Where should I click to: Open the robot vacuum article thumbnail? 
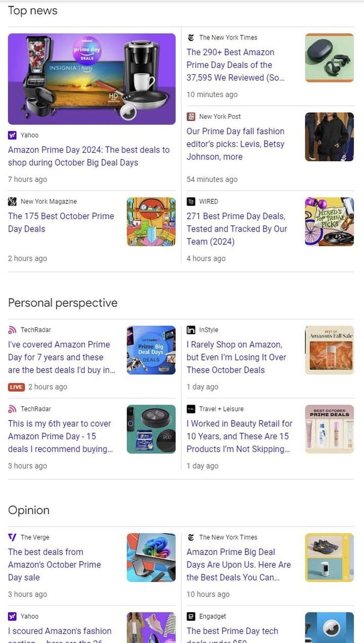(x=151, y=429)
